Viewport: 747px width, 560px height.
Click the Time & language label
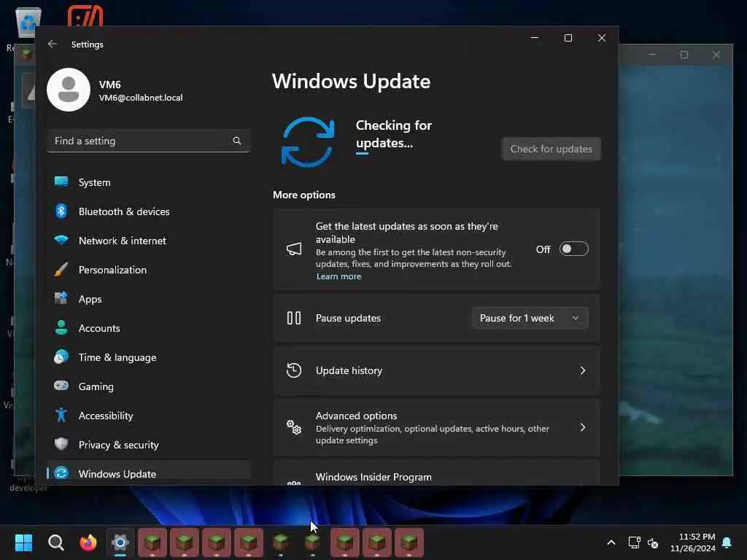point(117,357)
